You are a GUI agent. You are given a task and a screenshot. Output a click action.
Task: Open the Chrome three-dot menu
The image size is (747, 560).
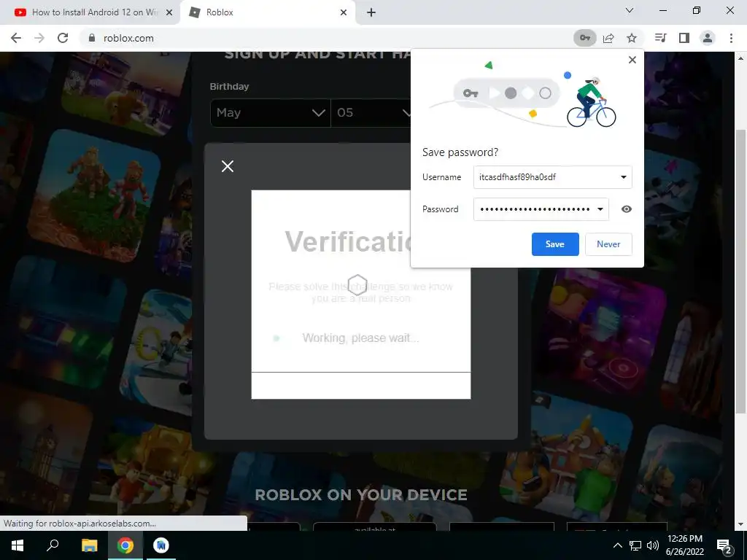(x=731, y=38)
